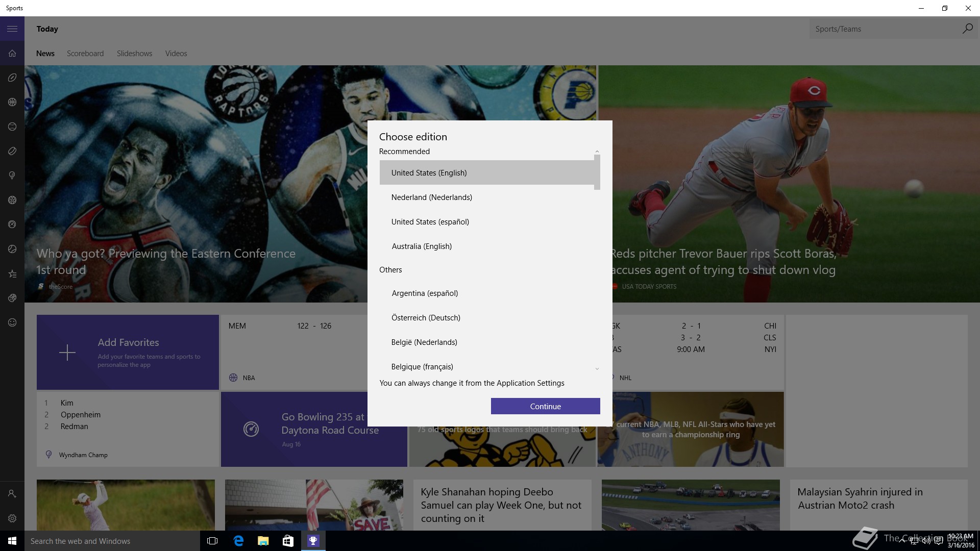The image size is (980, 551).
Task: Switch to the Videos tab
Action: point(176,54)
